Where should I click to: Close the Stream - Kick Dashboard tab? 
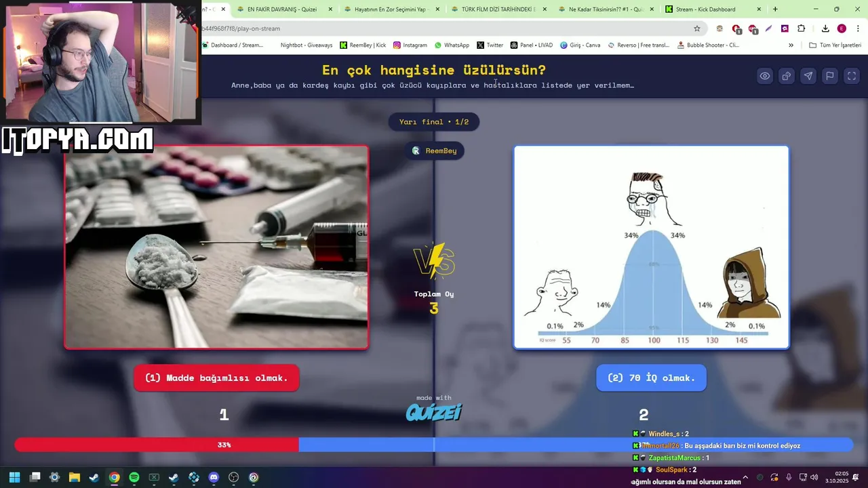pyautogui.click(x=759, y=9)
